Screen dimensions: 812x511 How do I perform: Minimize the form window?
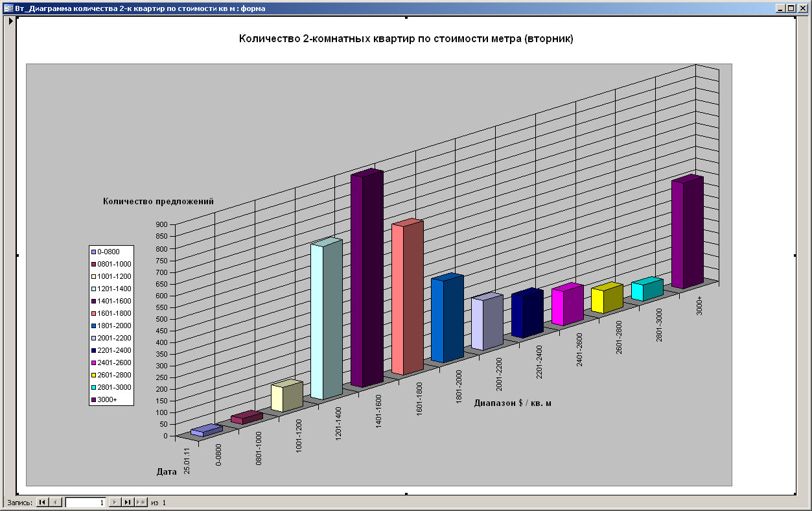[780, 8]
